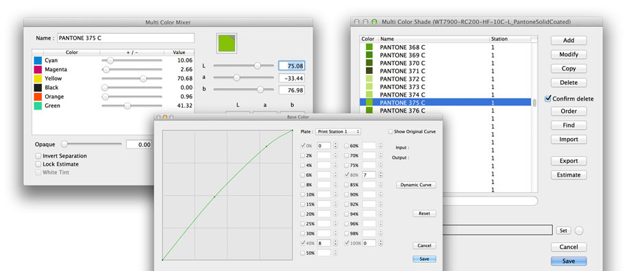Click the stepper beside the 80% value
Screen dimensions: 644x271
(380, 175)
